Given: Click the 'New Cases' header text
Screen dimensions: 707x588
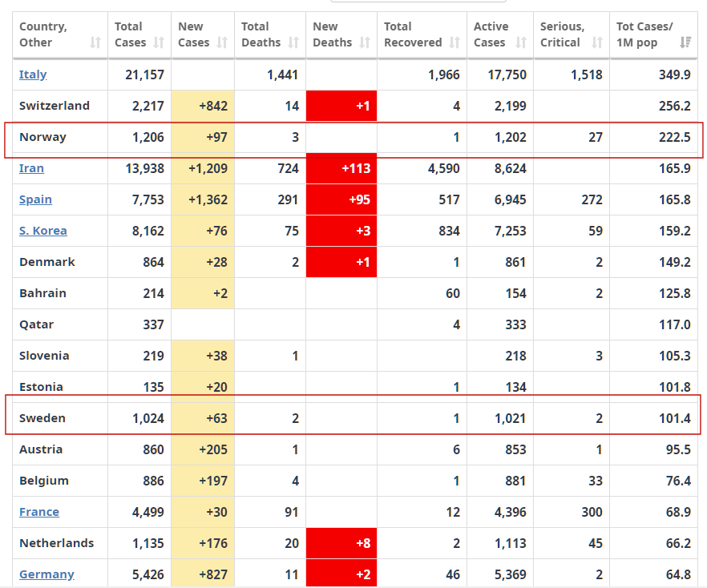Looking at the screenshot, I should pyautogui.click(x=193, y=34).
